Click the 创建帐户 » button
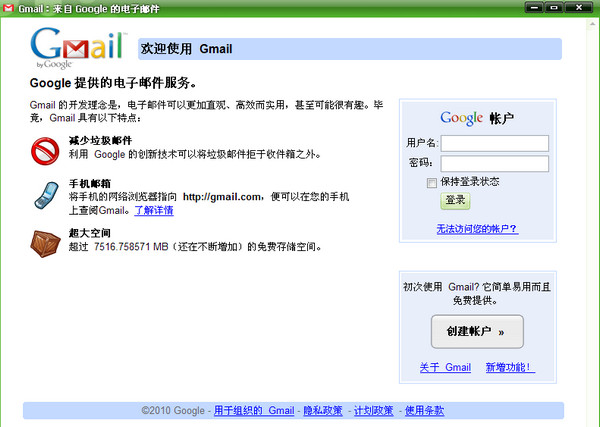Image resolution: width=600 pixels, height=427 pixels. 477,331
